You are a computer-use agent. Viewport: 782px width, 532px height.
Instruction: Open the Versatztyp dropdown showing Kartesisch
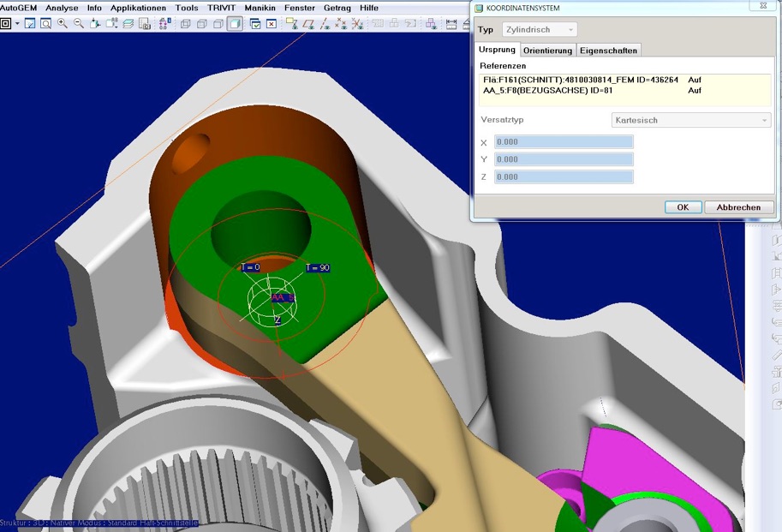(691, 120)
